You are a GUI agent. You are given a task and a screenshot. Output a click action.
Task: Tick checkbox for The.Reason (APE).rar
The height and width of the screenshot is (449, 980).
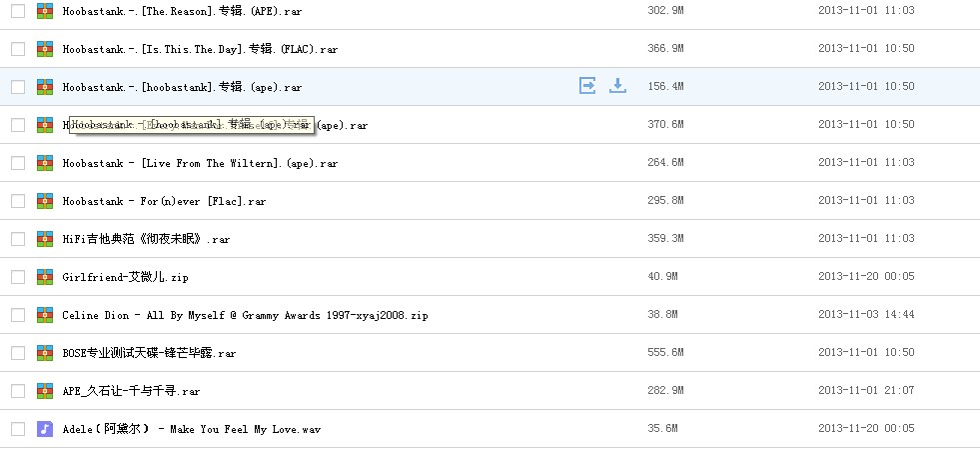[18, 11]
